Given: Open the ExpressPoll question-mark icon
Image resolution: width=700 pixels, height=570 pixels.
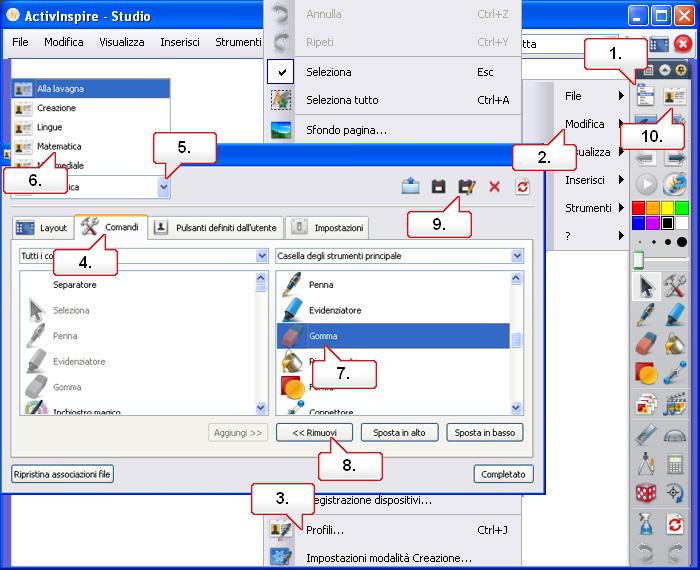Looking at the screenshot, I should tap(675, 184).
